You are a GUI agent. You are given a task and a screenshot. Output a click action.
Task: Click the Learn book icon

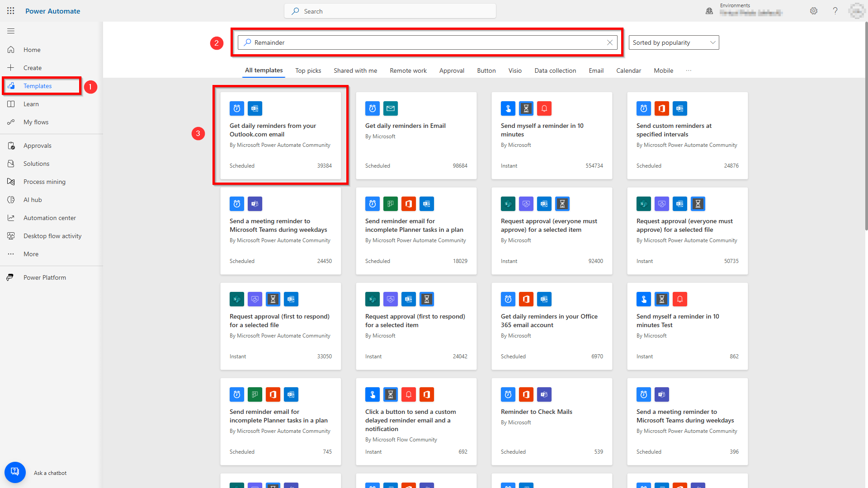(11, 104)
